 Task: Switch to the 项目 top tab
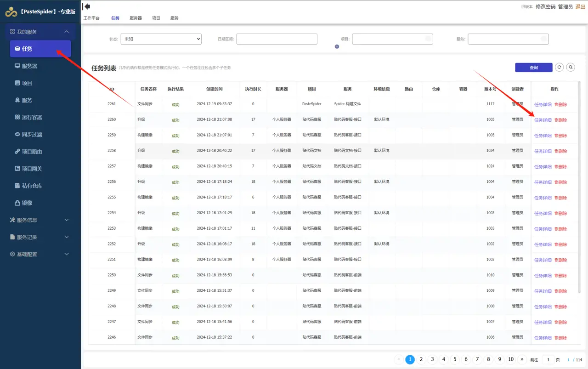[x=156, y=18]
